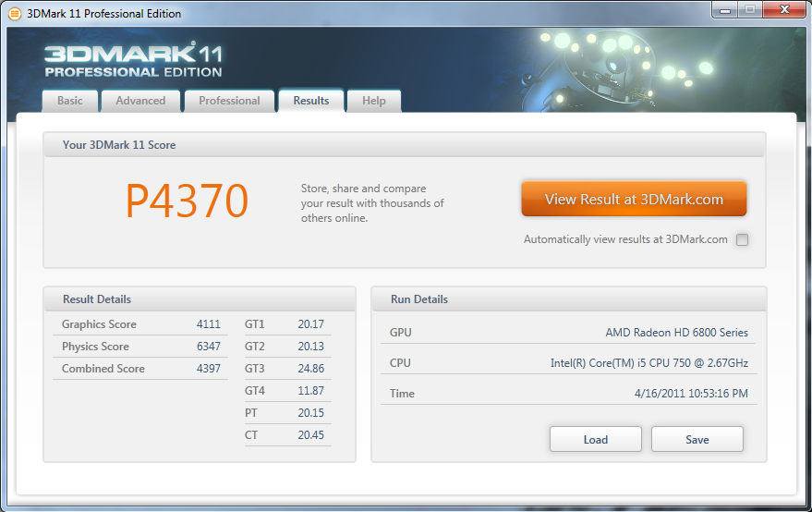Click the Physics Score label

pyautogui.click(x=95, y=347)
